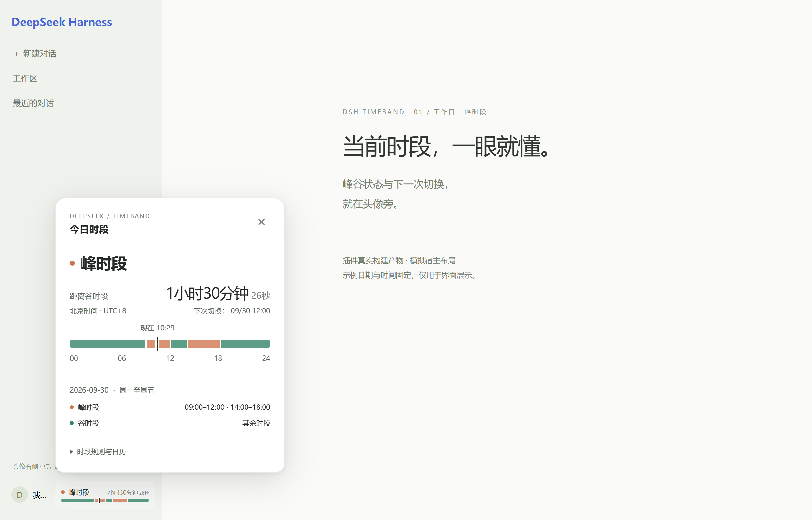This screenshot has height=520, width=812.
Task: Click the 2026-09-30 · 周一至周五 date line
Action: click(112, 390)
